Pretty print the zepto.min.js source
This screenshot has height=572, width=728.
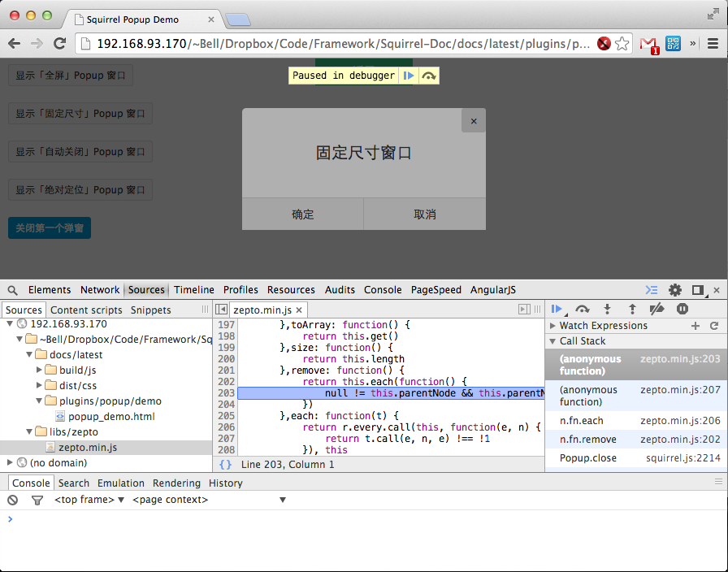226,464
